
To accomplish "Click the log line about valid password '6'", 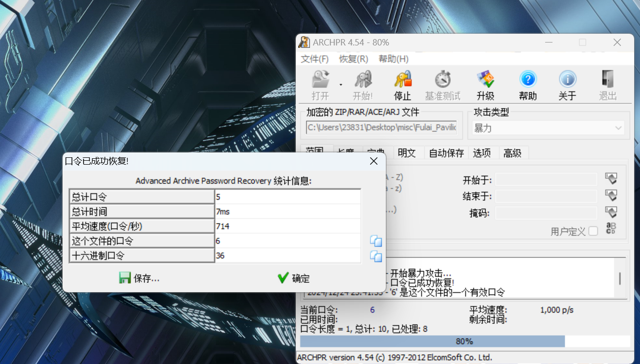I will click(405, 293).
